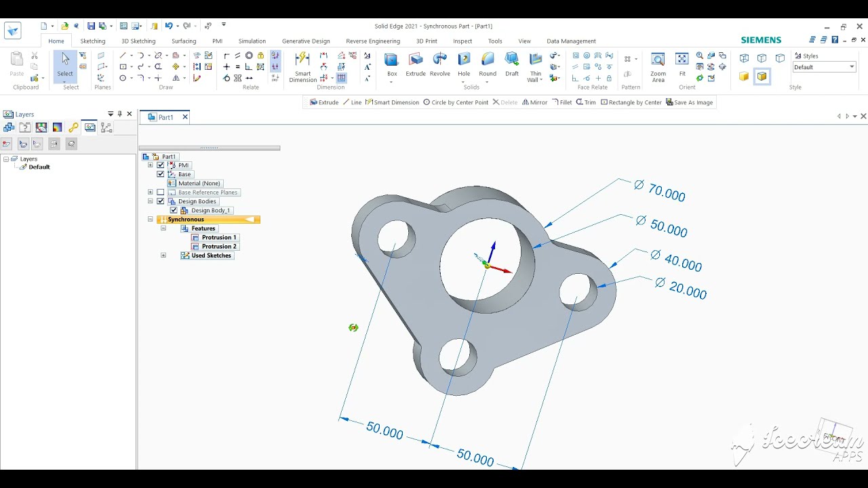Click Smart Dimension in quick command bar
Image resolution: width=868 pixels, height=488 pixels.
(392, 102)
